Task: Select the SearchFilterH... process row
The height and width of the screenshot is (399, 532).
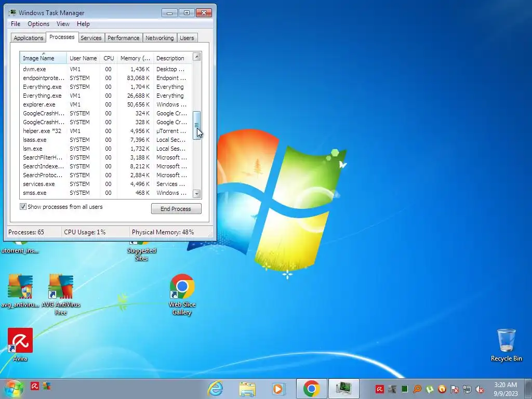Action: 106,157
